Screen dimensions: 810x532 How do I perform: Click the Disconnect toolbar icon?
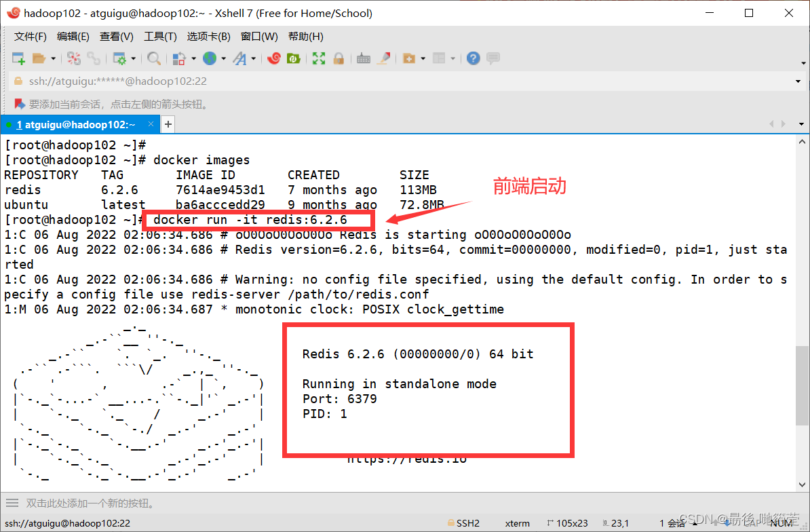click(x=74, y=58)
